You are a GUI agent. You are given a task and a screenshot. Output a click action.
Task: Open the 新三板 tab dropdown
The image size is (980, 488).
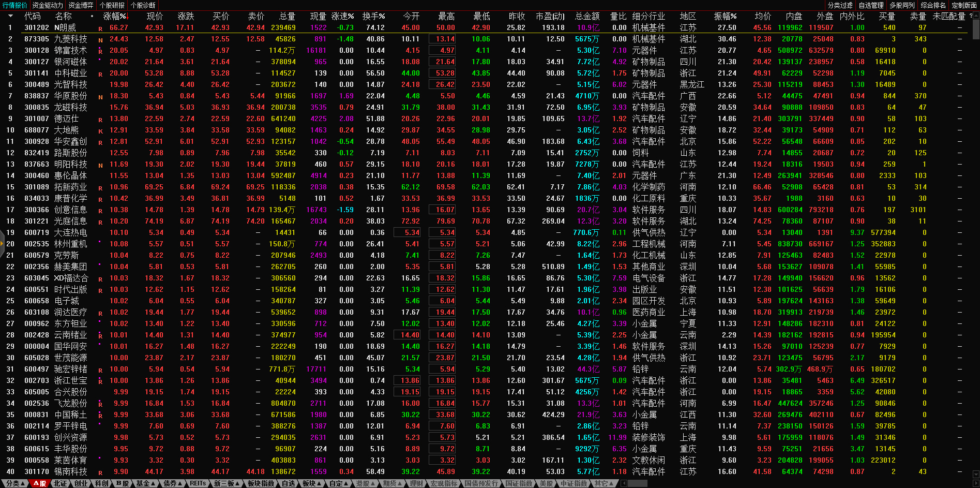(x=227, y=483)
